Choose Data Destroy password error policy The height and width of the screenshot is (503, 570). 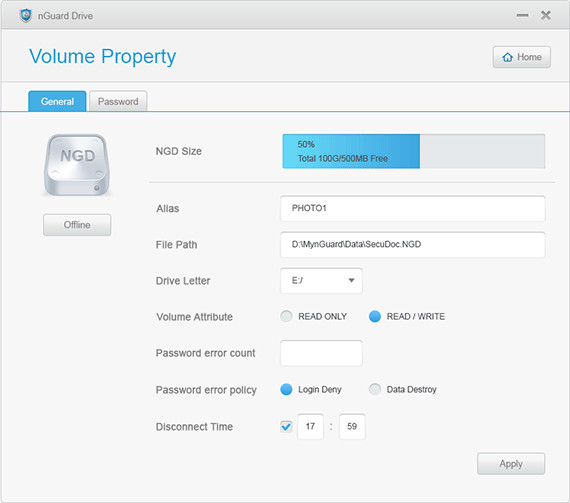click(375, 389)
